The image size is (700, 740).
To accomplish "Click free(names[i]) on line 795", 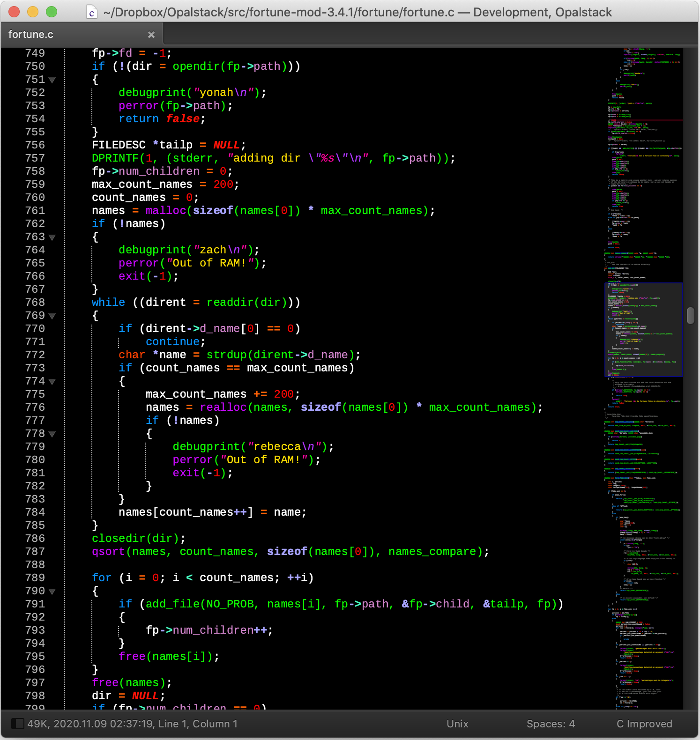I will tap(166, 657).
